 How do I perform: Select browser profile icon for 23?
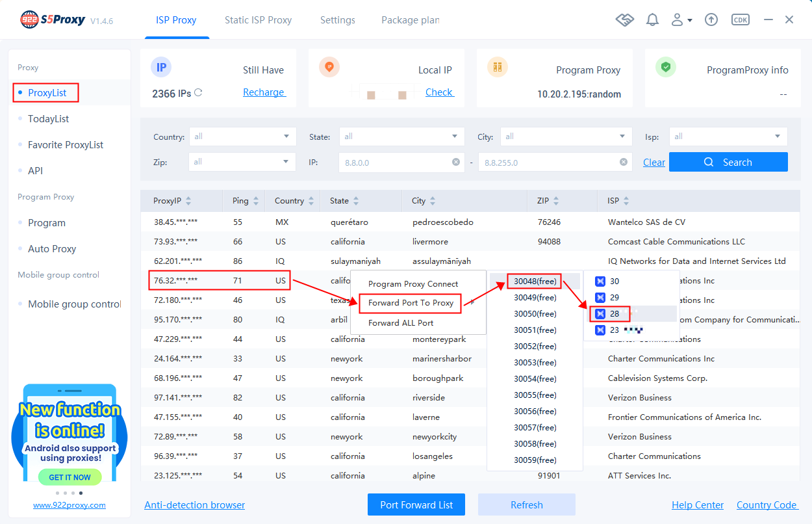600,330
